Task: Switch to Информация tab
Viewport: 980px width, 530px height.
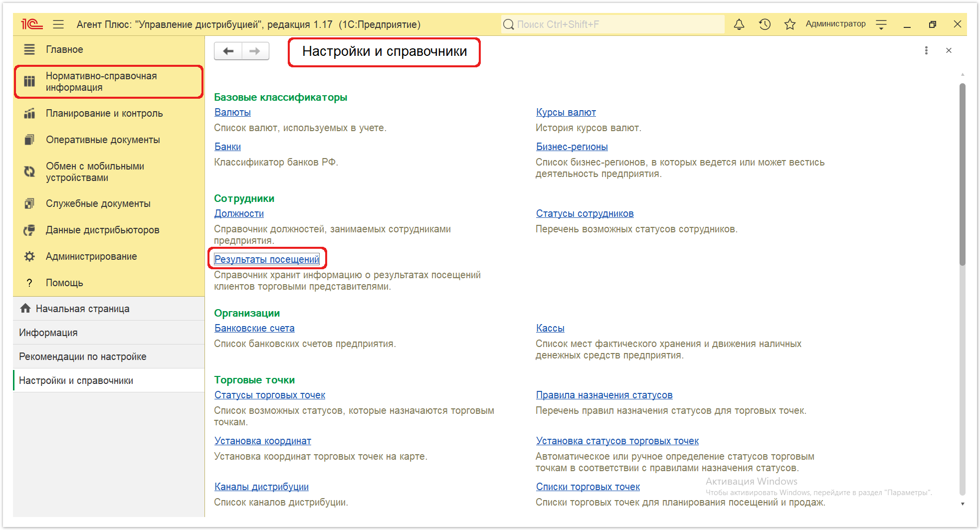Action: 109,333
